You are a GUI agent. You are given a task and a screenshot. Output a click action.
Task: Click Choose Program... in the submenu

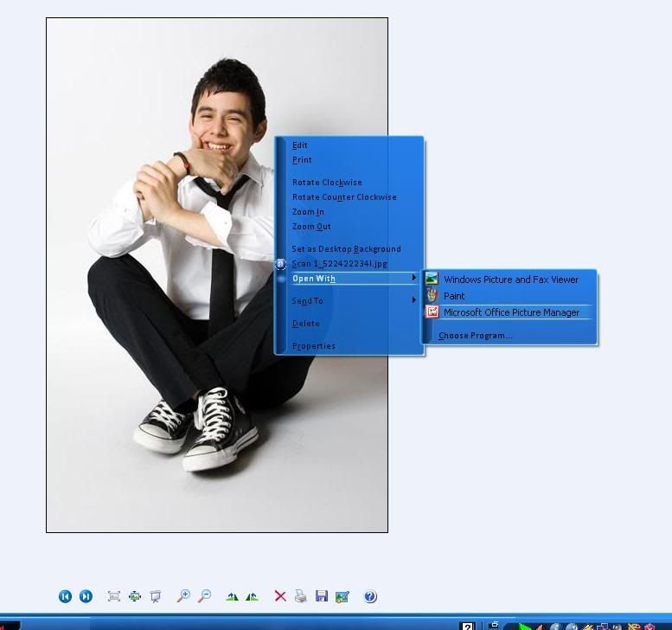pos(475,336)
